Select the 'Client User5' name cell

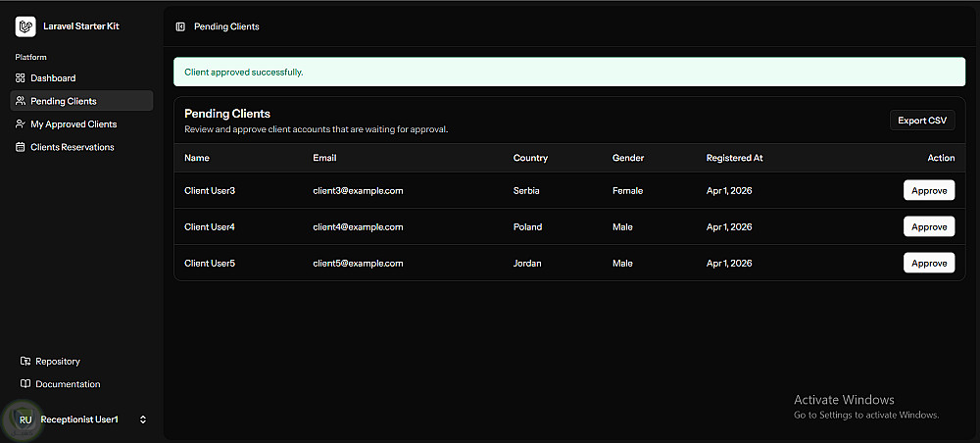coord(210,263)
